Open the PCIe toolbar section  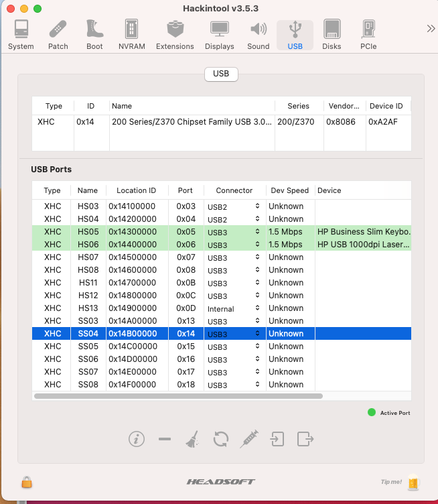click(x=368, y=35)
